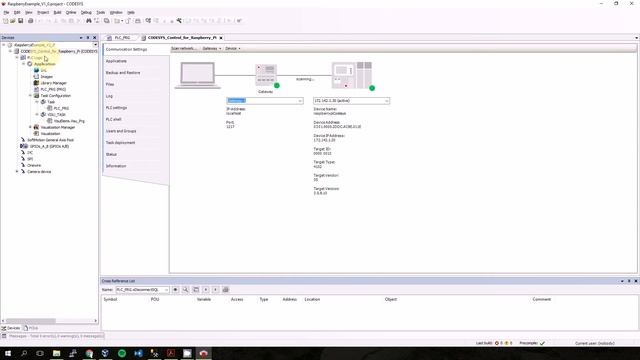Open Spotify from the taskbar
Screen dimensions: 640x360
(122, 353)
